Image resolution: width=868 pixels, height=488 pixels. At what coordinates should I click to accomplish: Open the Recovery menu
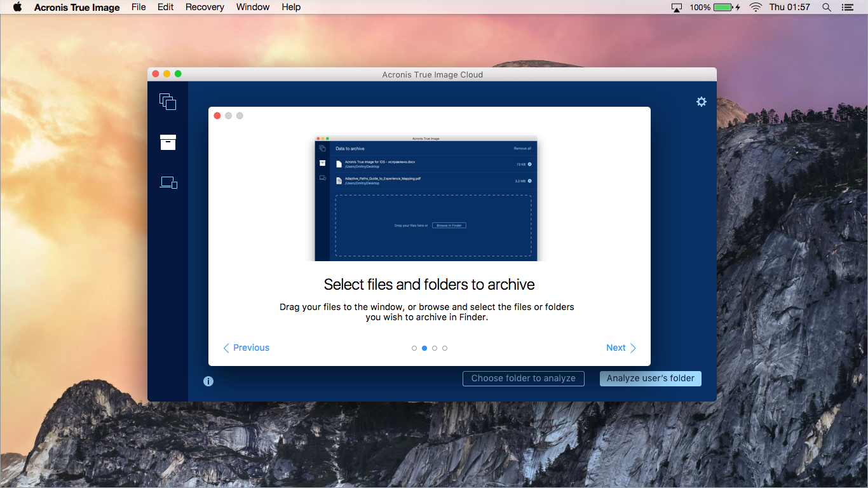205,7
